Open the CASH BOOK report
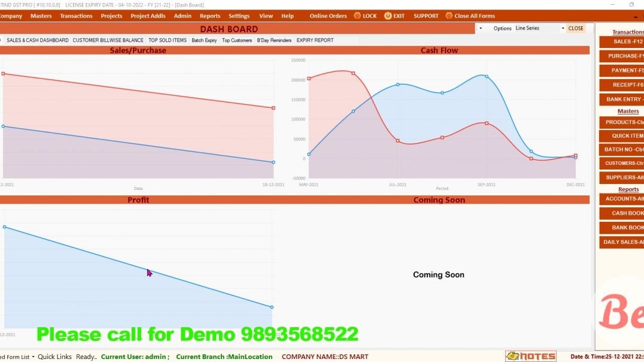Screen dimensions: 644x362 coord(621,213)
